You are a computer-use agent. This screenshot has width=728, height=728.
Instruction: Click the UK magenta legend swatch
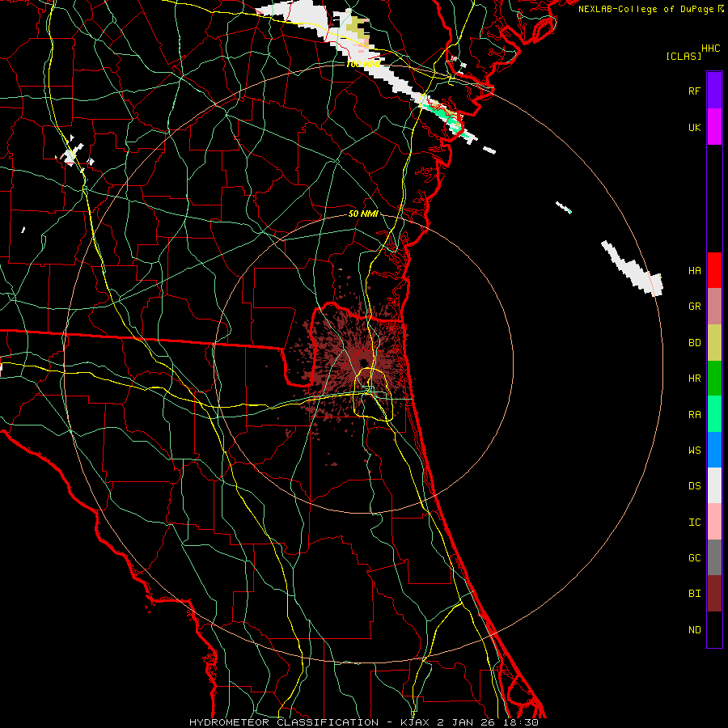(714, 127)
